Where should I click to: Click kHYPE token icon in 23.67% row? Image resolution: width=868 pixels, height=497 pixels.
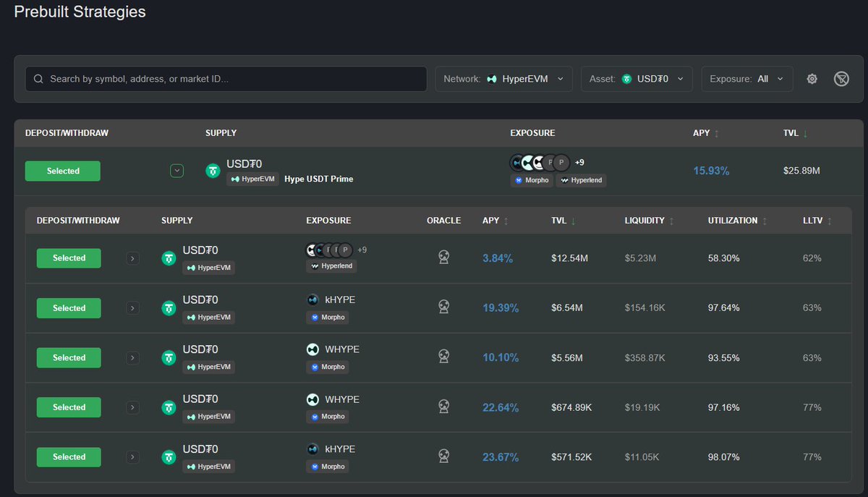[x=312, y=449]
